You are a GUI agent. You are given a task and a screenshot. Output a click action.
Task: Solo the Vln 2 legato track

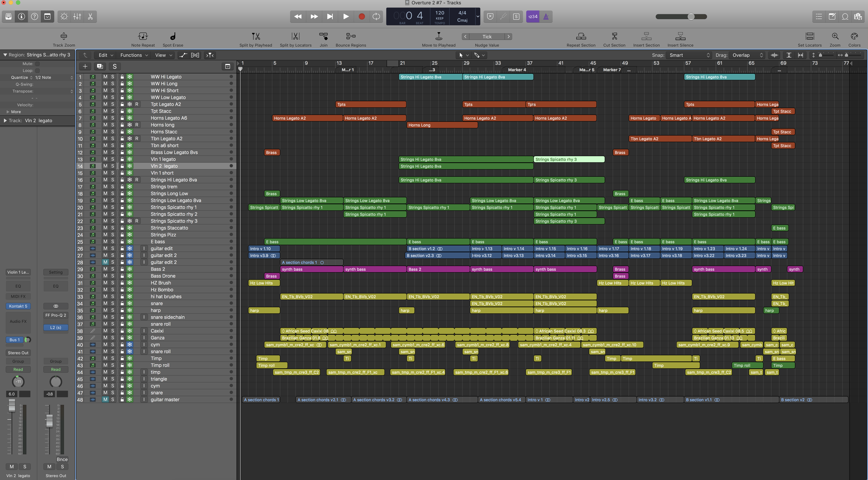[112, 166]
